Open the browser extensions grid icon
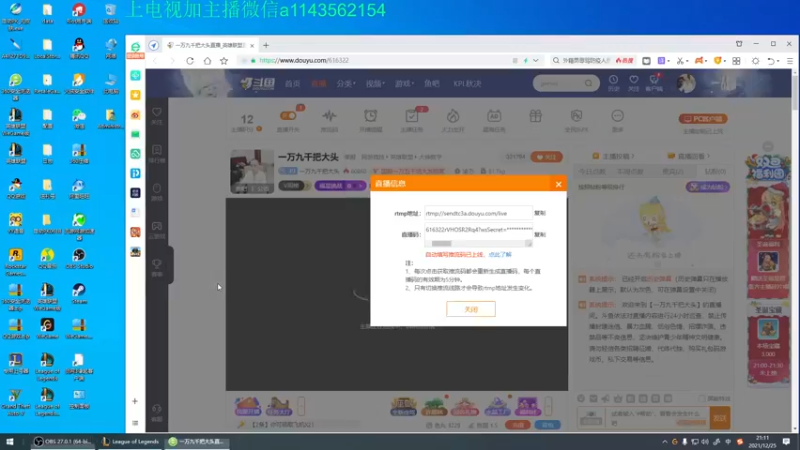The image size is (800, 450). pos(736,61)
